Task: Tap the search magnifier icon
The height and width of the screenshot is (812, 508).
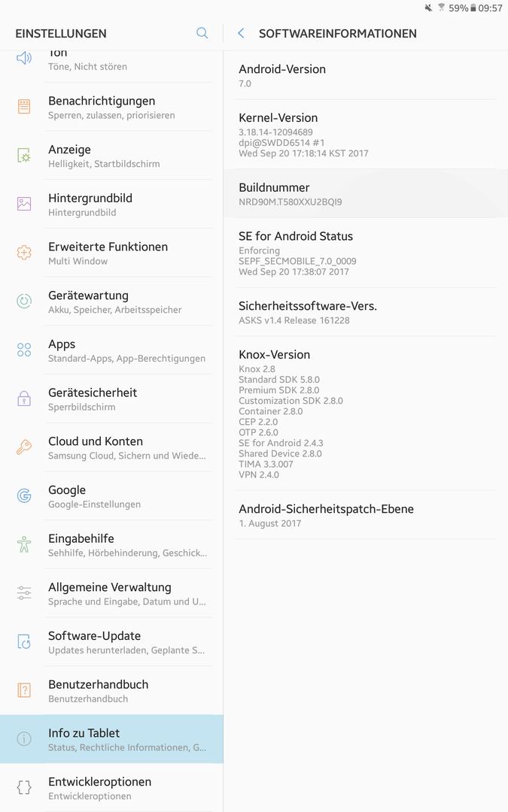Action: pos(202,33)
